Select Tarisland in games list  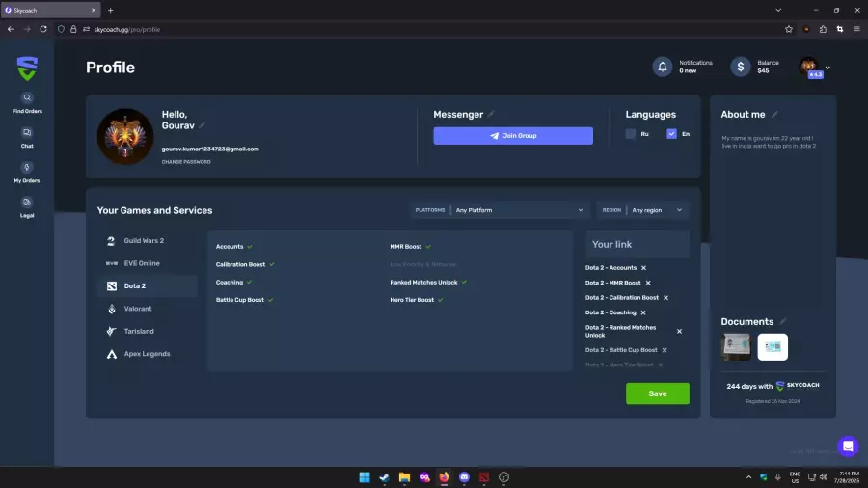point(148,332)
